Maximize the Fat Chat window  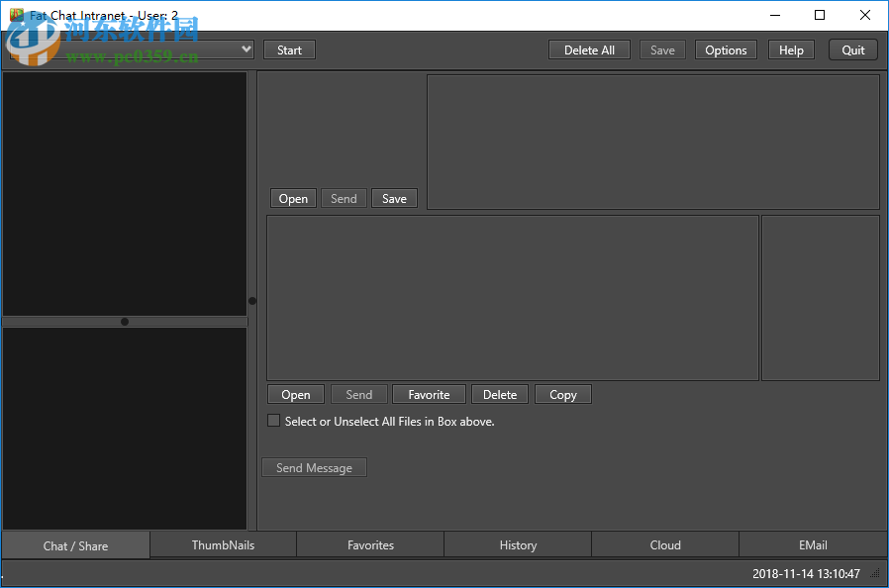pos(820,15)
